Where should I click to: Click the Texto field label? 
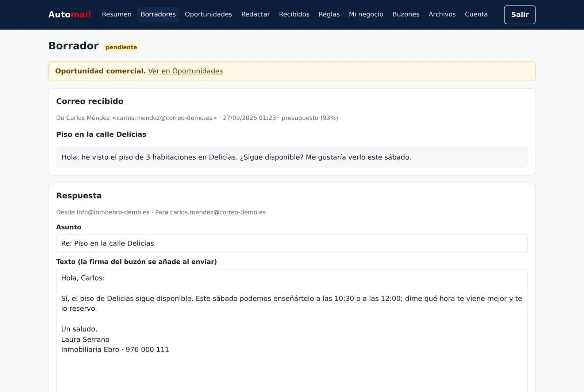point(137,262)
